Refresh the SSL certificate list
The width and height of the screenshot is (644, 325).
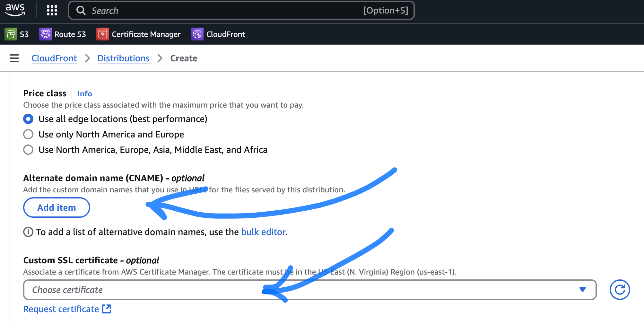(x=619, y=290)
